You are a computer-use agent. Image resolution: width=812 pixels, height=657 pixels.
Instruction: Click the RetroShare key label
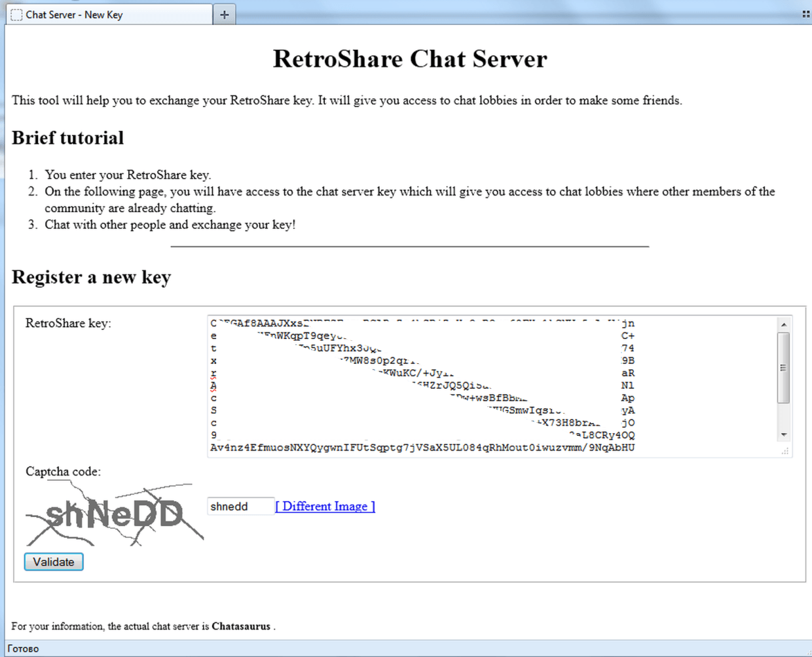[x=68, y=323]
